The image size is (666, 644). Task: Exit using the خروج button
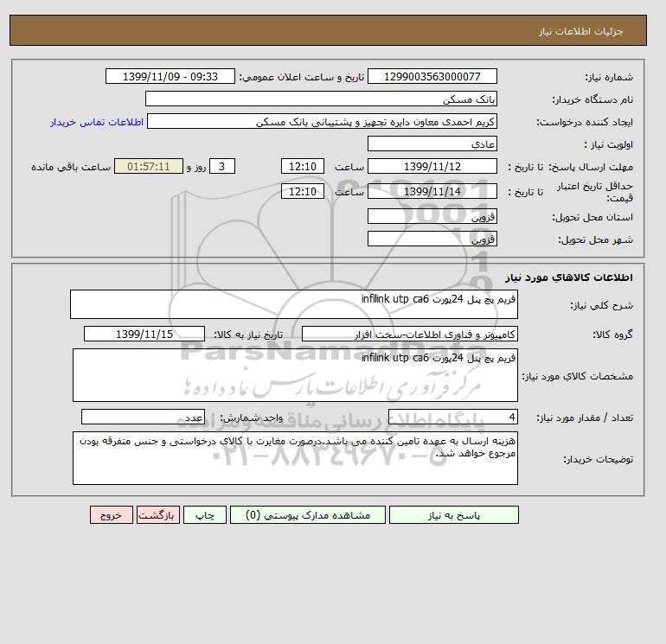coord(112,515)
